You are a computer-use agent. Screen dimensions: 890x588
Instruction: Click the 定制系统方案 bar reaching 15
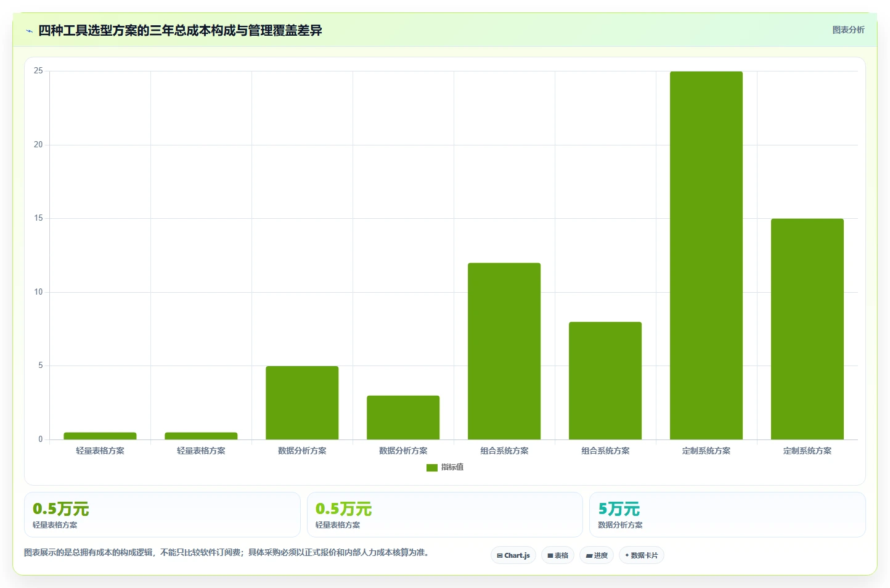coord(807,329)
